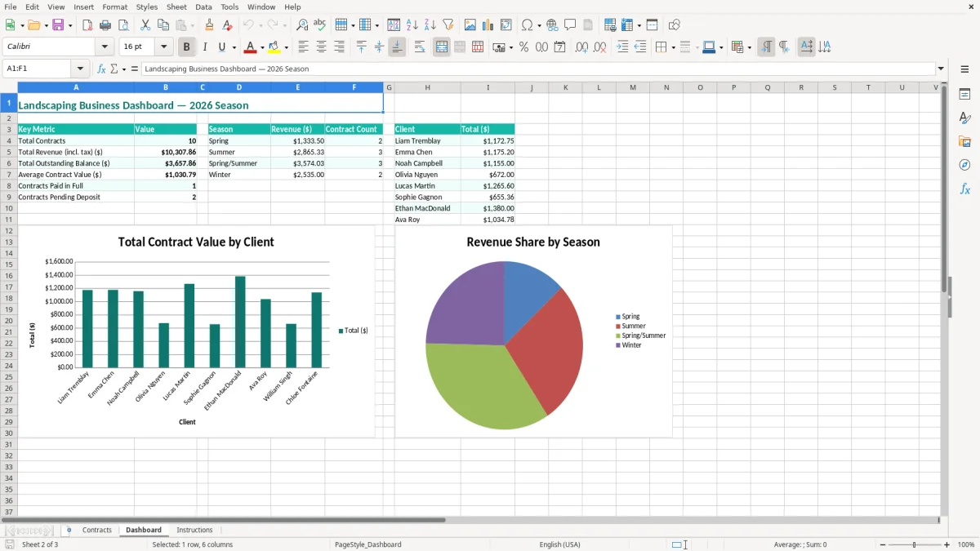
Task: Open the Borders dropdown arrow
Action: pos(673,47)
